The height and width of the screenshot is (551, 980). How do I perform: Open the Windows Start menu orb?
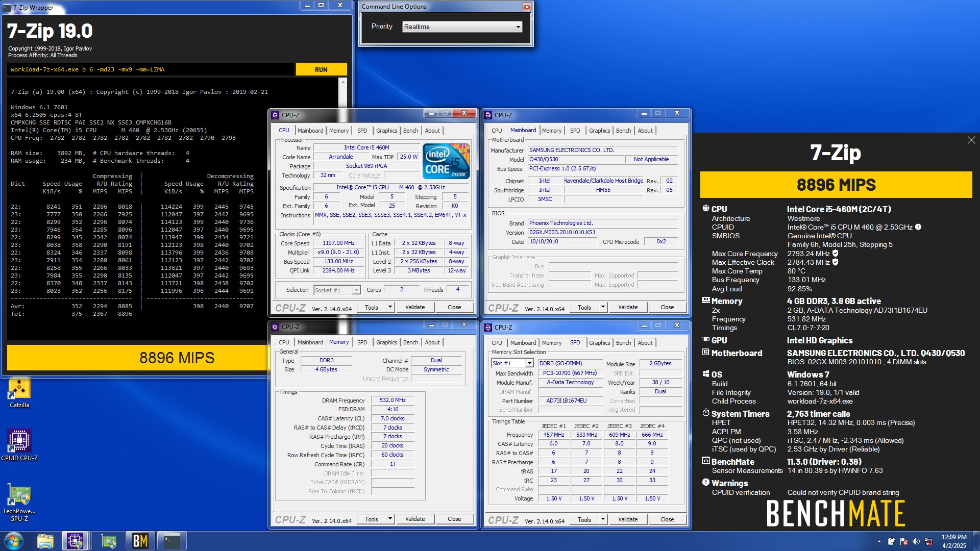tap(13, 541)
